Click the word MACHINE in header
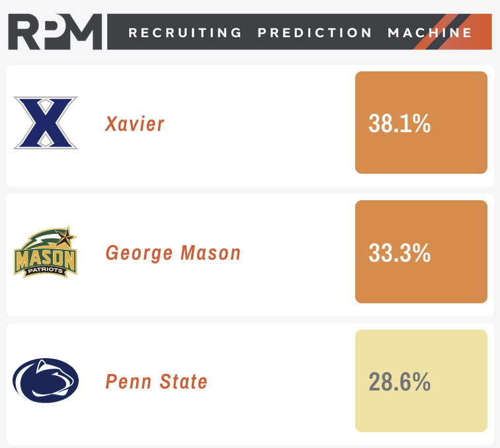 pyautogui.click(x=429, y=32)
